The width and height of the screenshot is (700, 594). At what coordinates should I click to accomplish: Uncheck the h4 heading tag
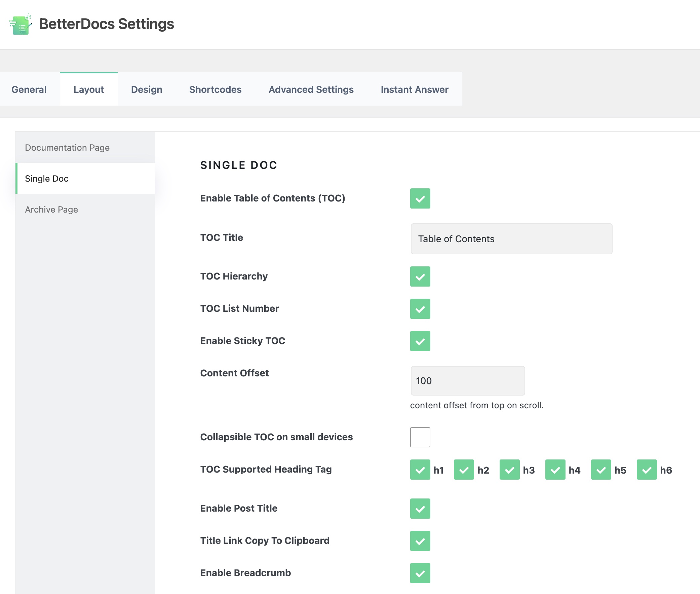point(555,470)
